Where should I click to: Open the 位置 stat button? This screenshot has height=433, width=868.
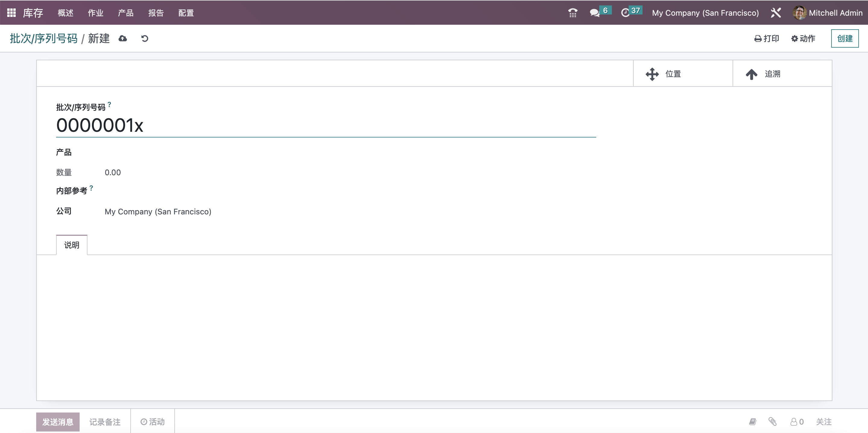[x=683, y=74]
